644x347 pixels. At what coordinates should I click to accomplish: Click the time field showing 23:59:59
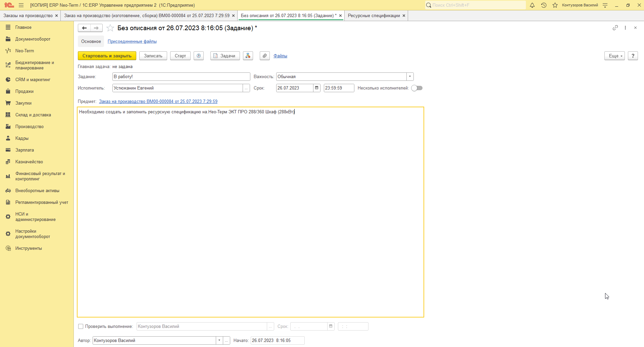coord(339,88)
